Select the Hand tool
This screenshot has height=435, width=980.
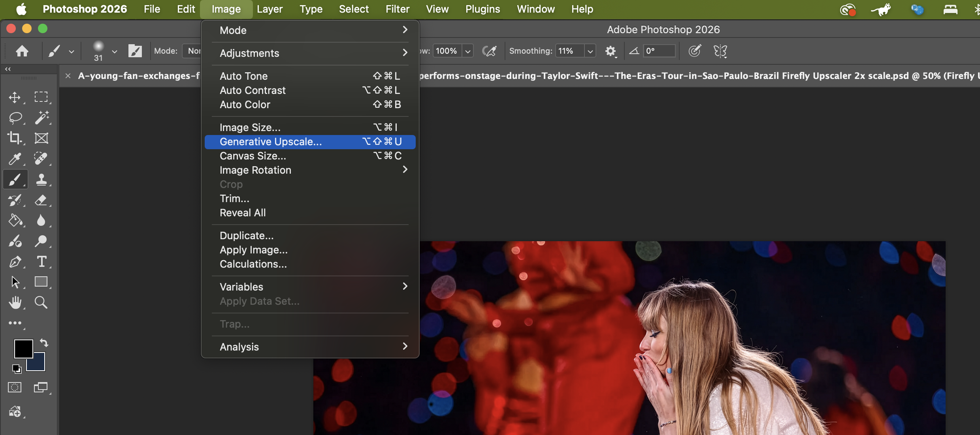click(15, 302)
